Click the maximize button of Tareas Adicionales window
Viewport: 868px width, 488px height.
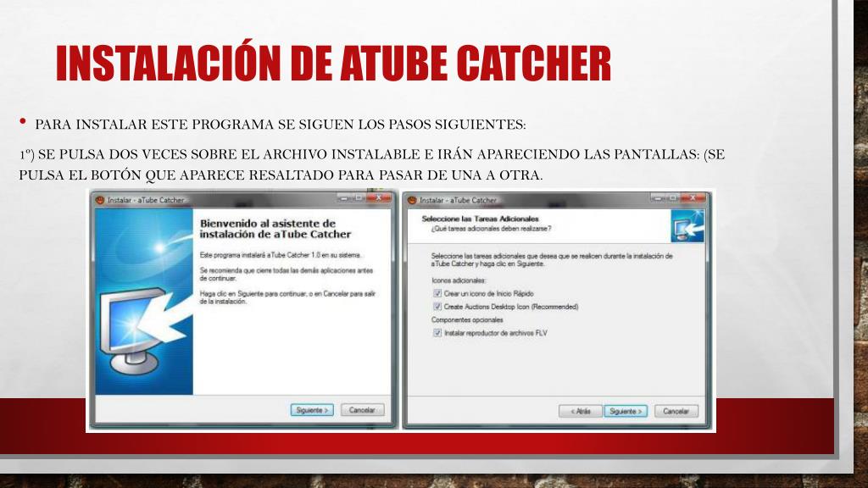click(672, 197)
